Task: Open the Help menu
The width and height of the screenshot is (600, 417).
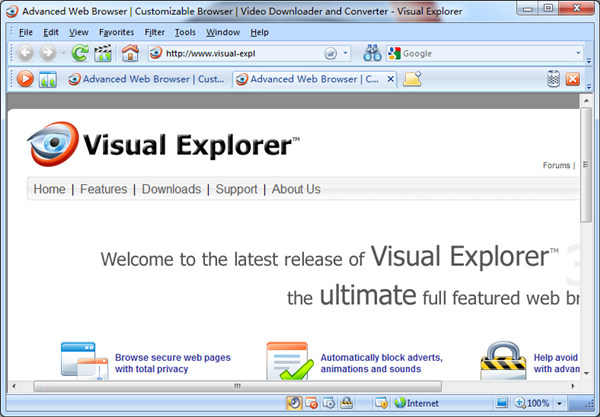Action: [259, 33]
